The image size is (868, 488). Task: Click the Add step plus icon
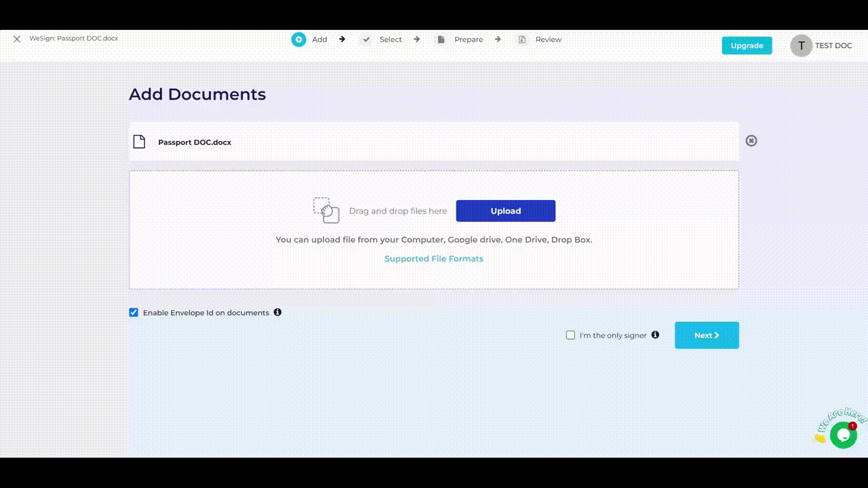(x=298, y=39)
